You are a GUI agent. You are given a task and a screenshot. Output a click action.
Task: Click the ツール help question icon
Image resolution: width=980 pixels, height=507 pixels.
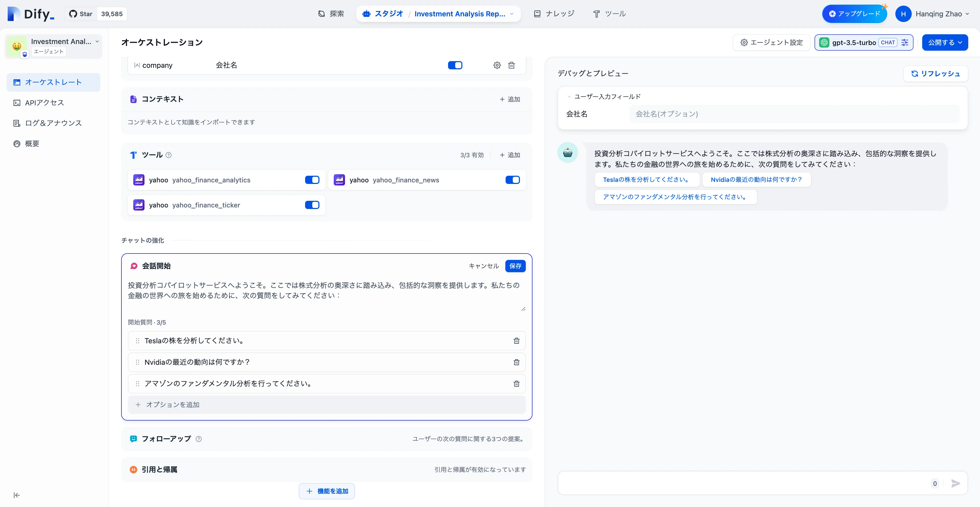(x=169, y=155)
